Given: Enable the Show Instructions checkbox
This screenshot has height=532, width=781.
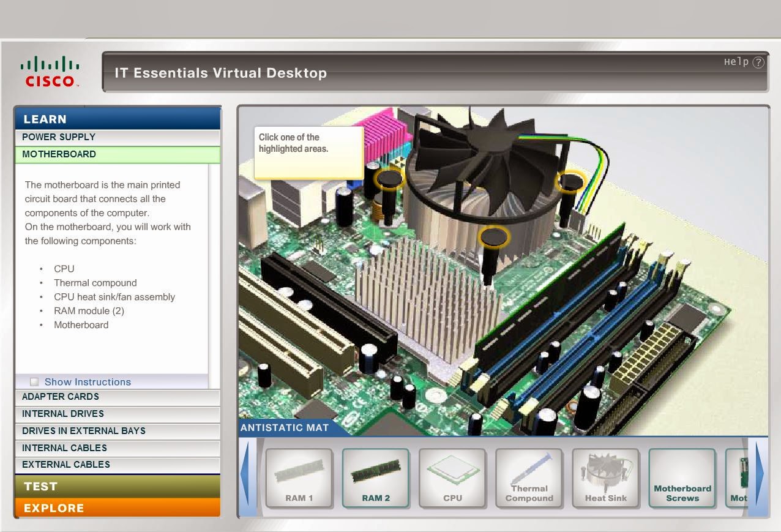Looking at the screenshot, I should (x=35, y=381).
